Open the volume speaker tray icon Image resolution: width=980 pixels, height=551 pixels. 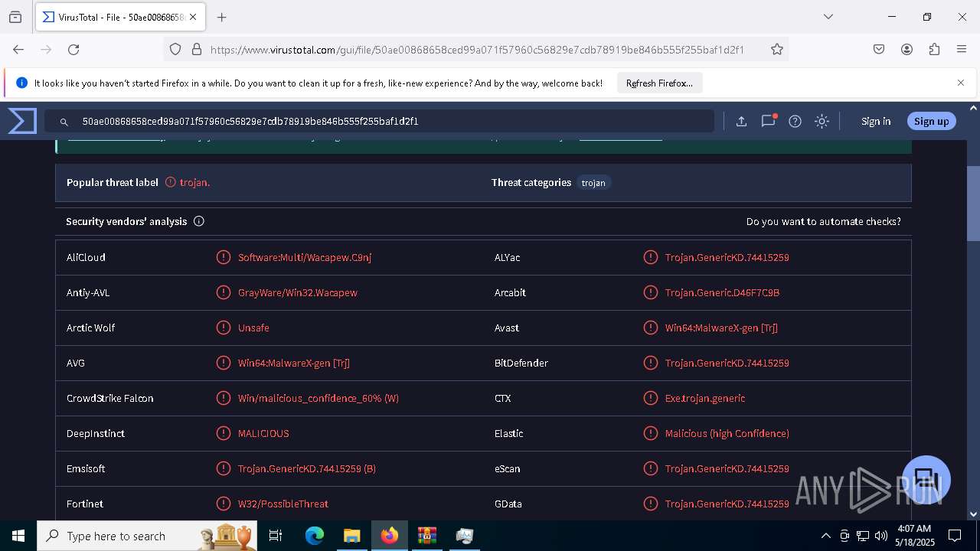881,536
